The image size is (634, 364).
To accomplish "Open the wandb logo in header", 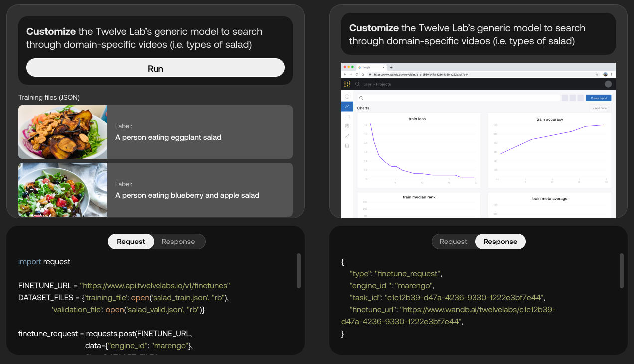I will (x=347, y=84).
